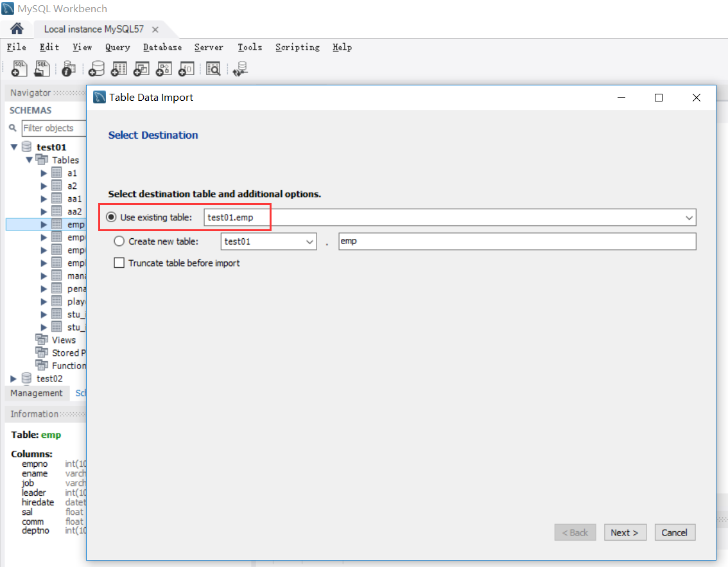This screenshot has height=567, width=728.
Task: Click the Stored Procedures folder icon
Action: (x=42, y=353)
